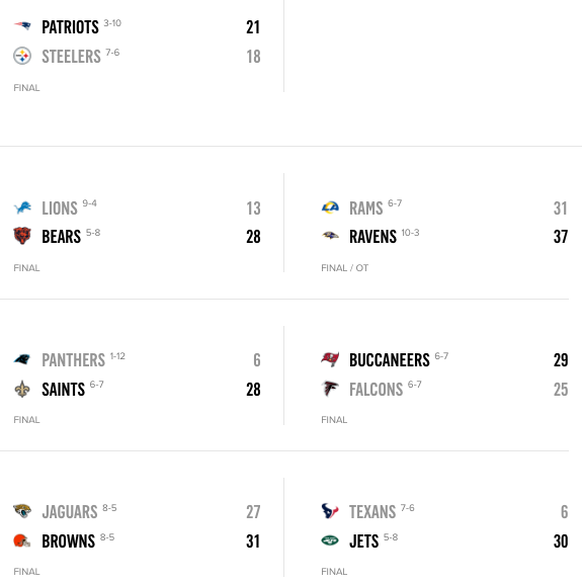Open the BROWNS team name link
582x585 pixels.
click(x=68, y=542)
